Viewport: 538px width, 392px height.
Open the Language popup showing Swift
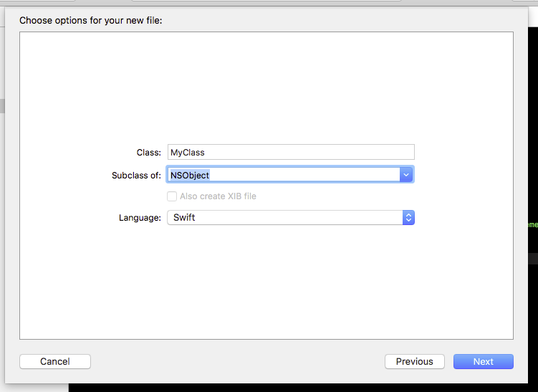click(x=290, y=218)
